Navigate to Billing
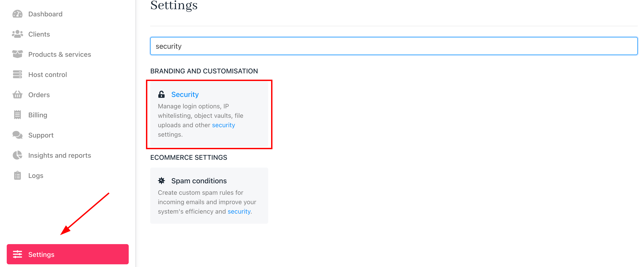 pyautogui.click(x=38, y=115)
